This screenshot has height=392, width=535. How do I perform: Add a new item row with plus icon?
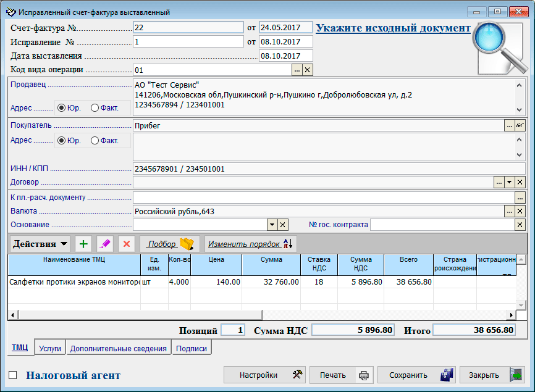tap(83, 244)
